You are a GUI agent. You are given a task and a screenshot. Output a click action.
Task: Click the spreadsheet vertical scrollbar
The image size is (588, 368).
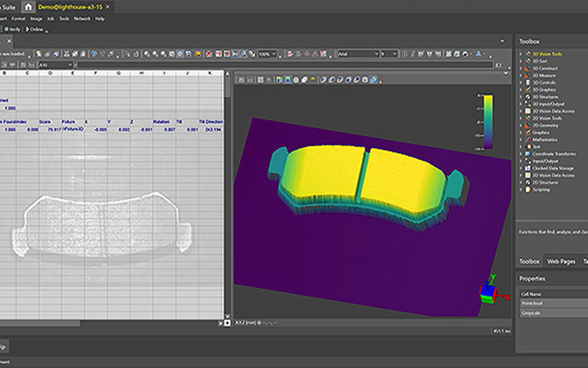click(x=227, y=193)
